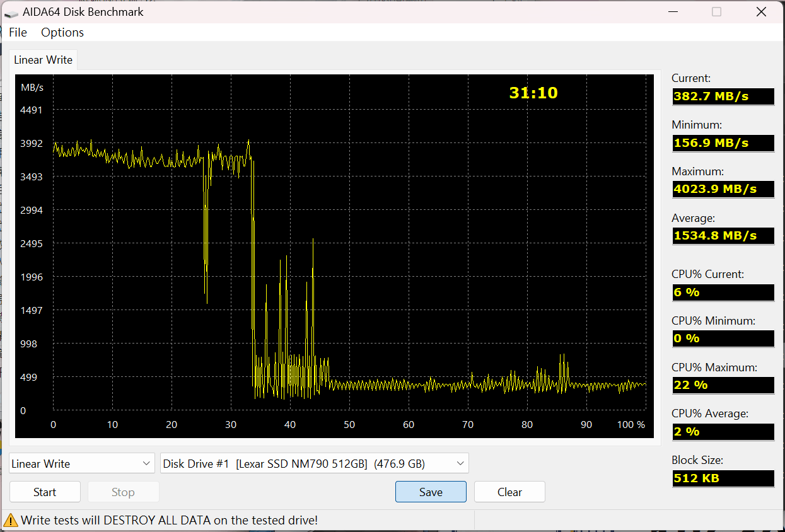This screenshot has width=785, height=532.
Task: Open the Options menu
Action: [x=62, y=32]
